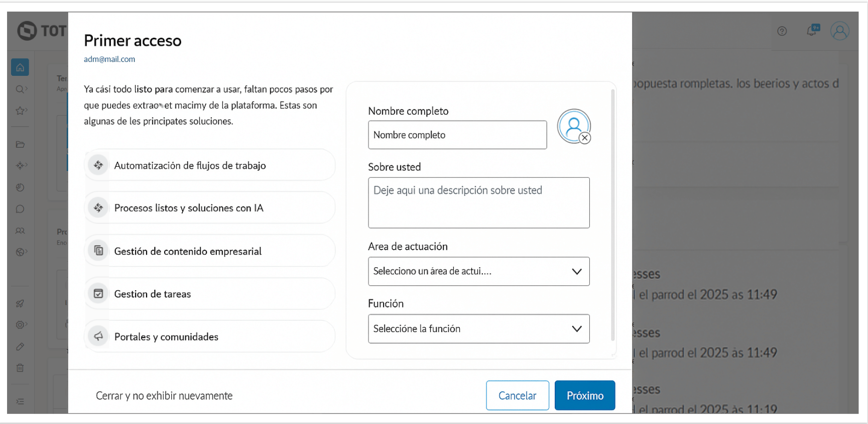Click the trash bin icon in the sidebar
868x424 pixels.
point(20,368)
